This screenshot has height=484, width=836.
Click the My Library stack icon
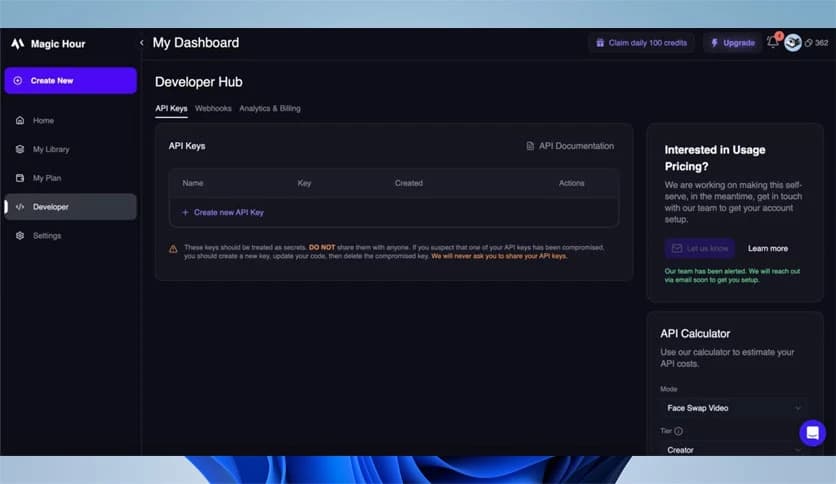pyautogui.click(x=20, y=149)
